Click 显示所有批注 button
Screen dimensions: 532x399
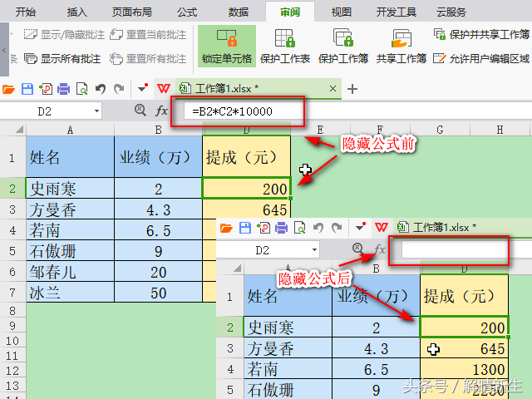[62, 59]
